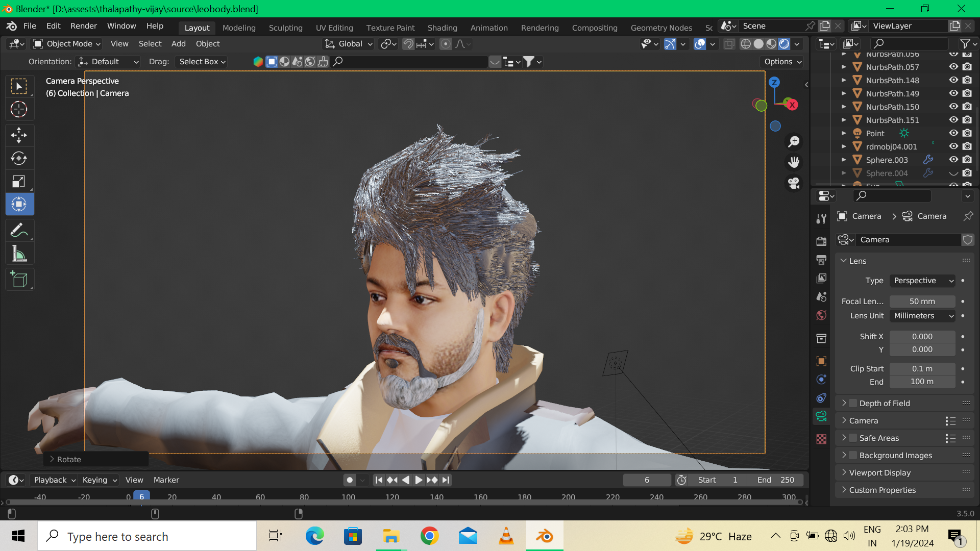Enable Depth of Field checkbox

click(x=852, y=403)
